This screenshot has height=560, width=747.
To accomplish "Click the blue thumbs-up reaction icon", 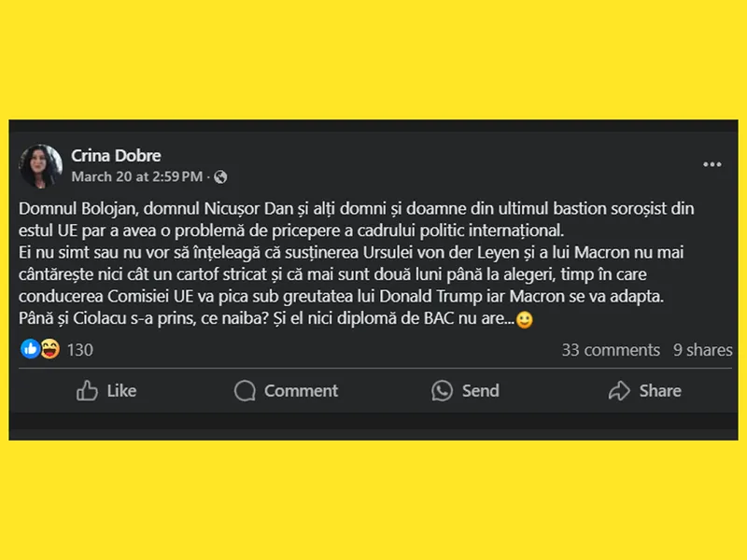I will [31, 349].
